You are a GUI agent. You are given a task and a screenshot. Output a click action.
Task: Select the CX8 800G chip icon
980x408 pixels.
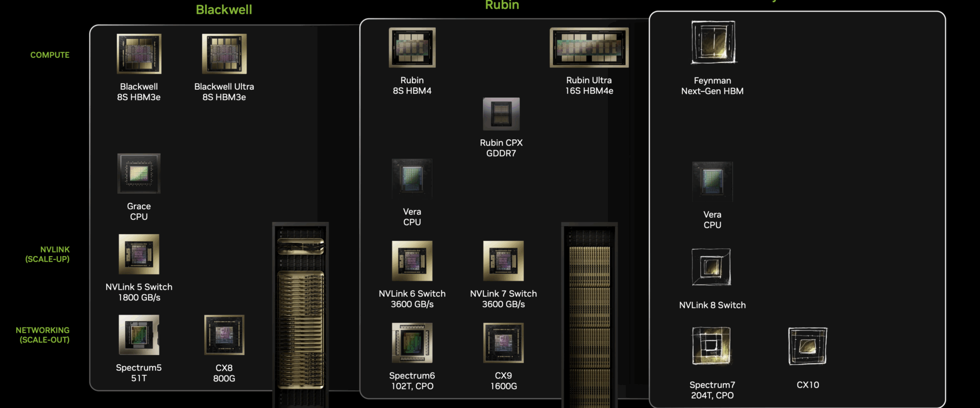pyautogui.click(x=224, y=335)
